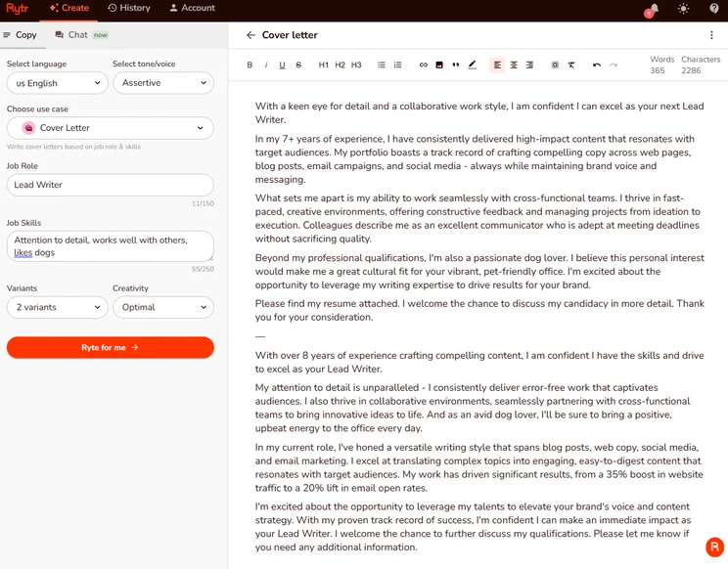Insert a numbered list

coord(398,65)
